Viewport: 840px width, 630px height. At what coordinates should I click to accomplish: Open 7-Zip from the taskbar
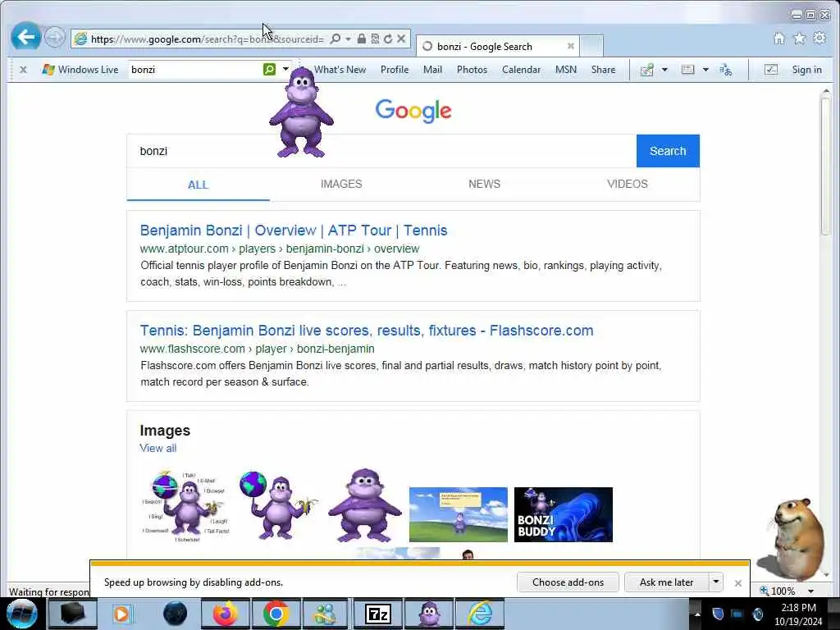point(377,614)
